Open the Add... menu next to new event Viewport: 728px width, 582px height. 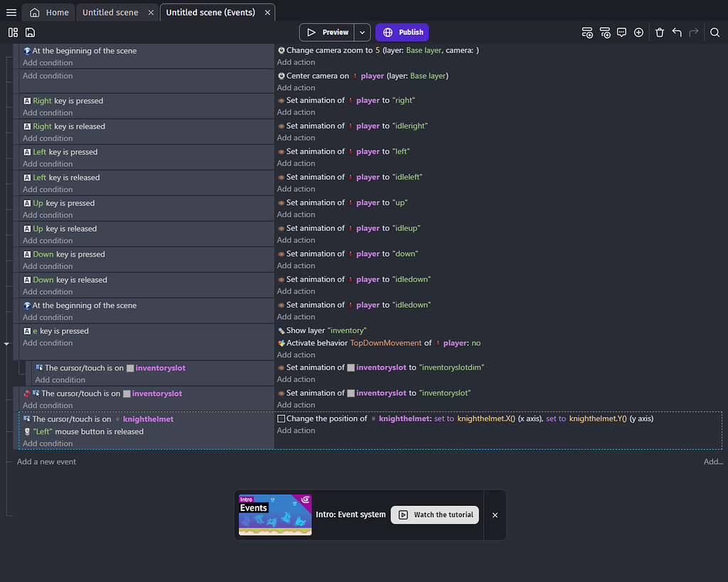click(x=712, y=461)
